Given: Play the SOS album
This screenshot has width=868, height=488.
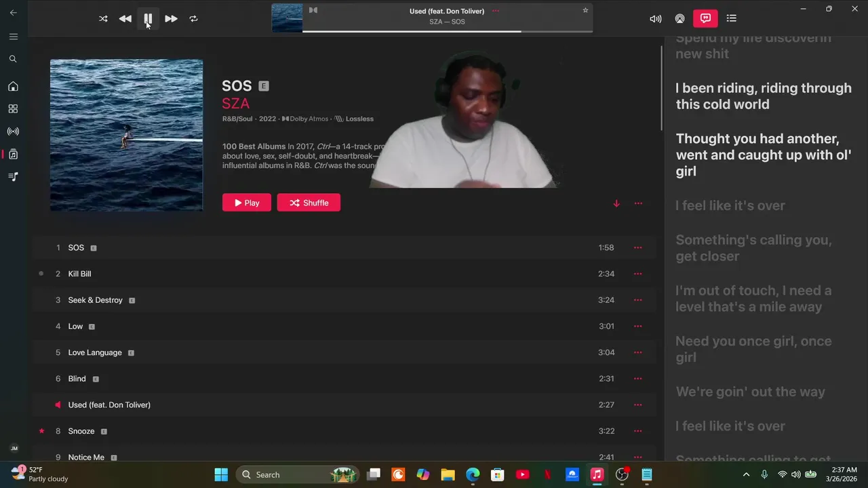Looking at the screenshot, I should (247, 203).
